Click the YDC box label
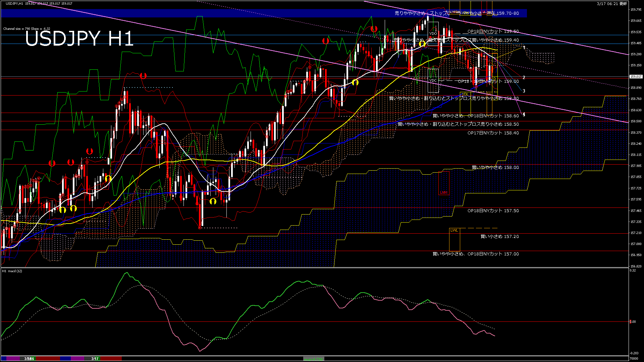The height and width of the screenshot is (362, 644). tap(433, 80)
